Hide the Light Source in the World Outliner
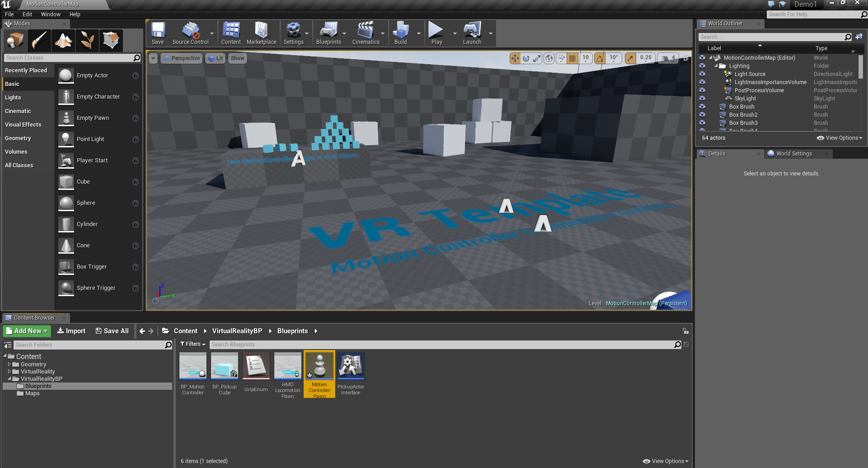The image size is (868, 468). click(x=702, y=74)
